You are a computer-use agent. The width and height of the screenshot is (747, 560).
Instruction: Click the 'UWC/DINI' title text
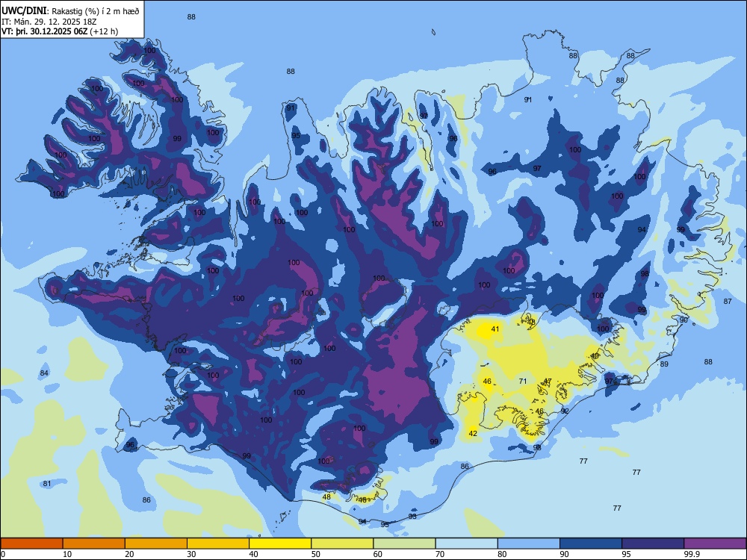click(x=24, y=11)
